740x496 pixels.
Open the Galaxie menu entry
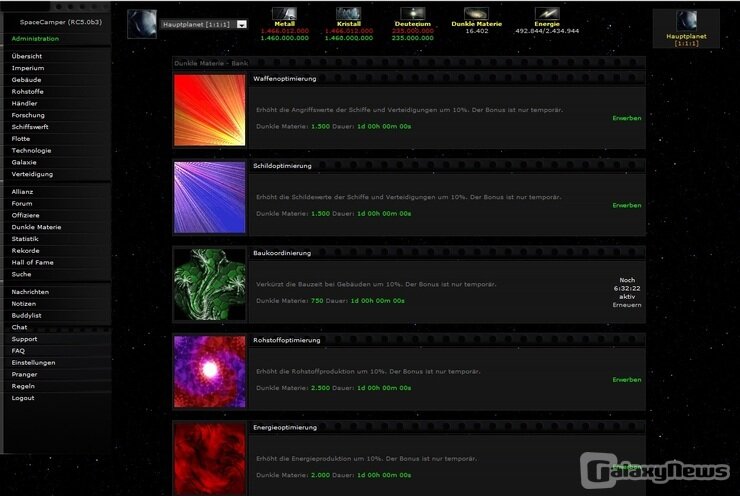click(x=24, y=162)
